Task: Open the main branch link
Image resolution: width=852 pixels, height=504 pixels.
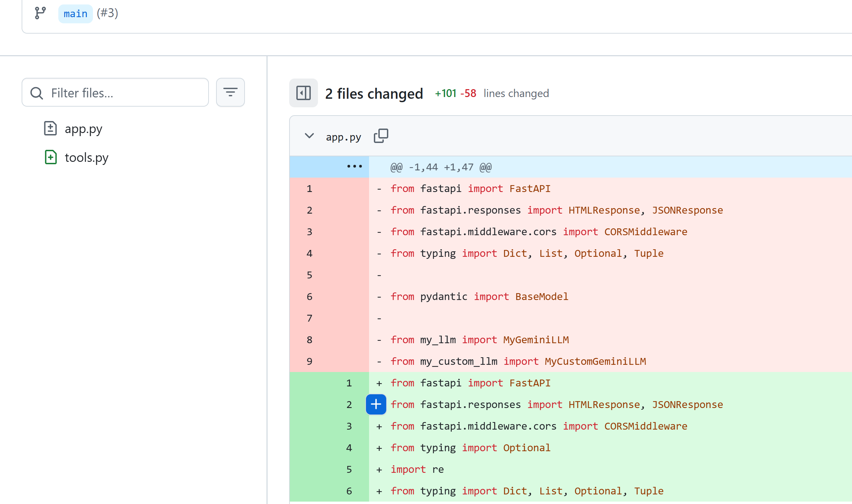Action: (x=75, y=14)
